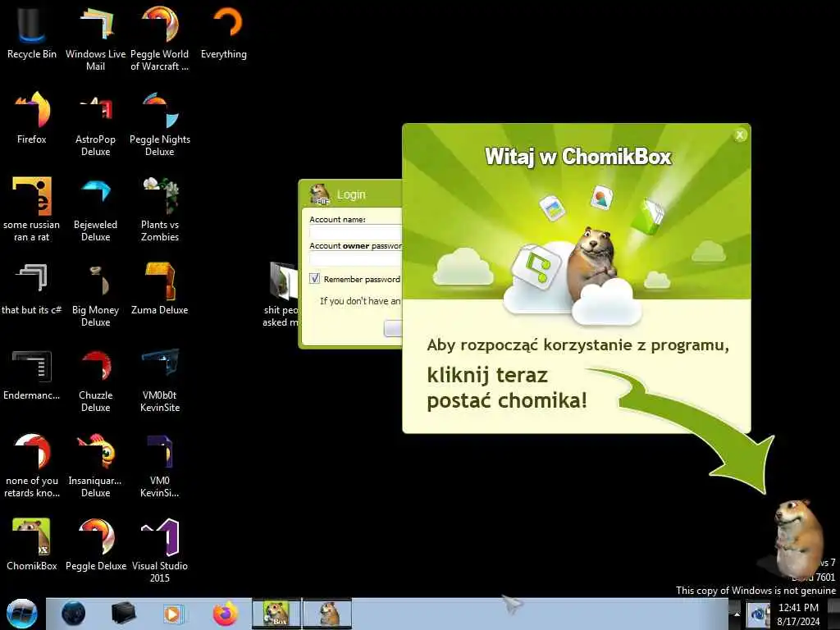The image size is (840, 630).
Task: Select 'that but its c#' icon
Action: [x=32, y=288]
